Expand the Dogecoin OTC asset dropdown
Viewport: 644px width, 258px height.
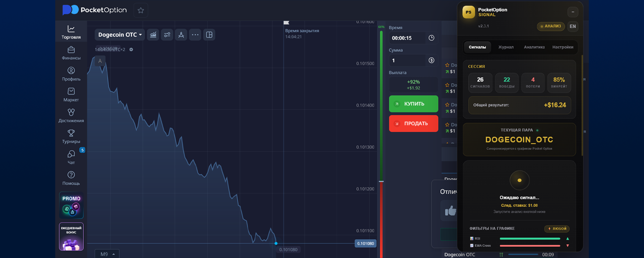click(x=120, y=35)
